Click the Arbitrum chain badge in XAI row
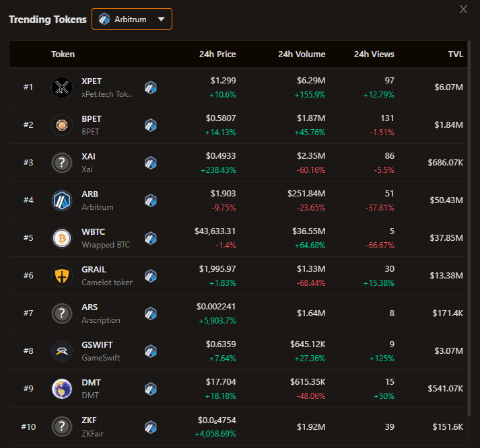480x448 pixels. coord(151,163)
